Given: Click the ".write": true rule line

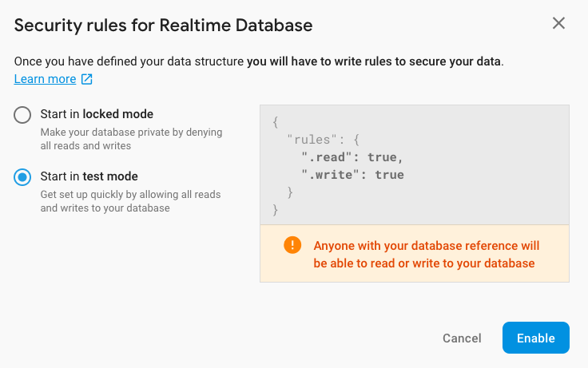Looking at the screenshot, I should pyautogui.click(x=352, y=175).
